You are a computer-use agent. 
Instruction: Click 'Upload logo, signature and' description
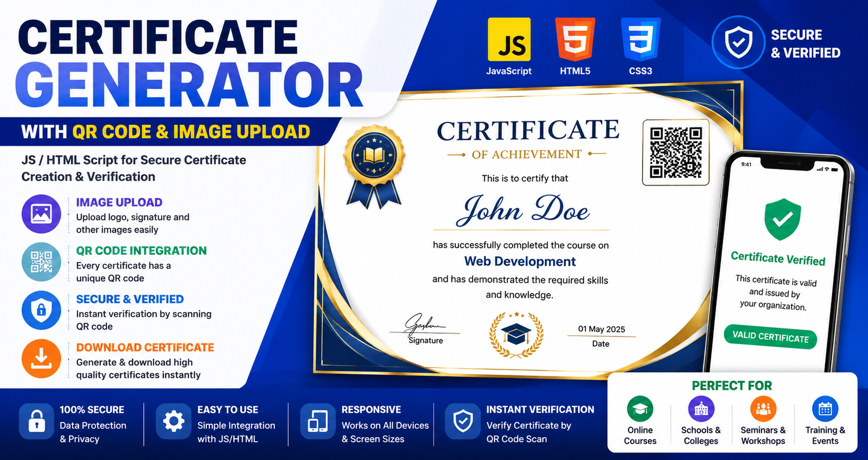tap(133, 217)
